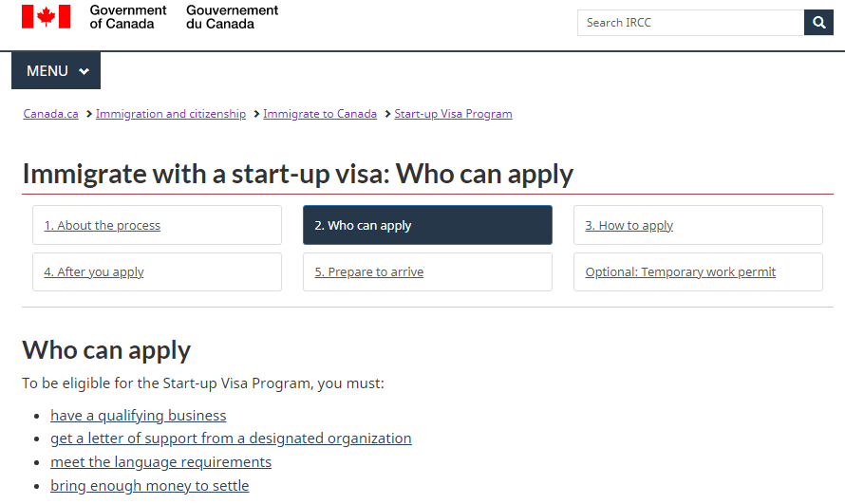Navigate to Start-up Visa Program breadcrumb
Image resolution: width=845 pixels, height=504 pixels.
tap(453, 114)
